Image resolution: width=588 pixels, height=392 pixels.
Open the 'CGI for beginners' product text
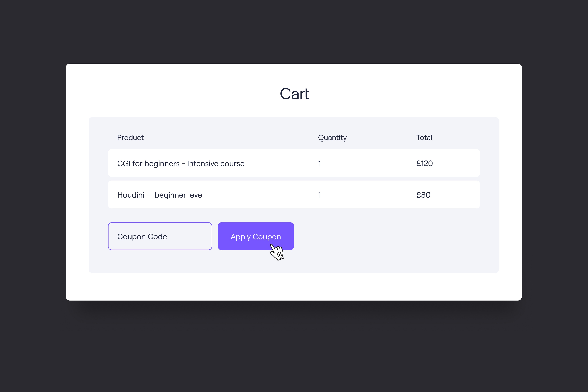point(148,163)
